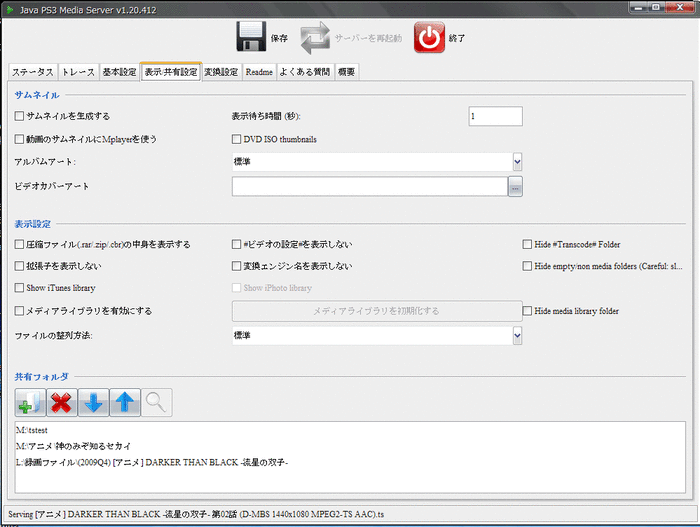Click メディアライブラリを初期化する button
This screenshot has width=700, height=527.
pyautogui.click(x=377, y=311)
